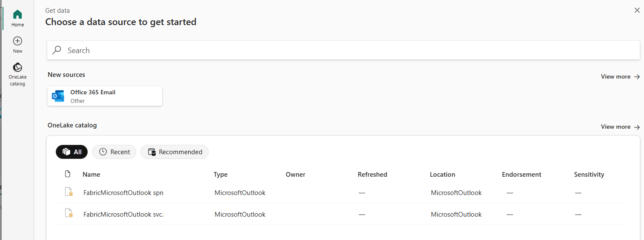This screenshot has height=240, width=644.
Task: Switch to the Recommended filter tab
Action: [175, 152]
